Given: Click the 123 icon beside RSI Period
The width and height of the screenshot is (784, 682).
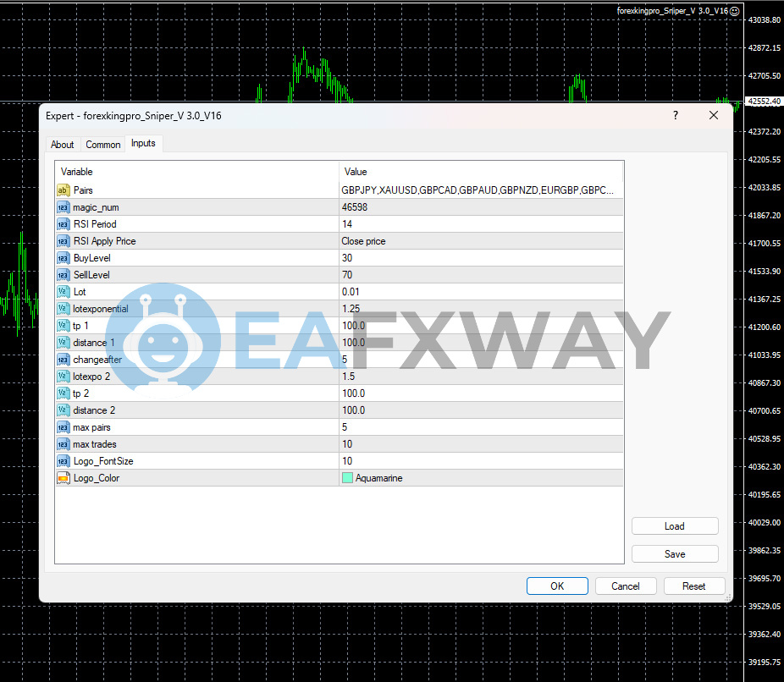Looking at the screenshot, I should pos(63,224).
